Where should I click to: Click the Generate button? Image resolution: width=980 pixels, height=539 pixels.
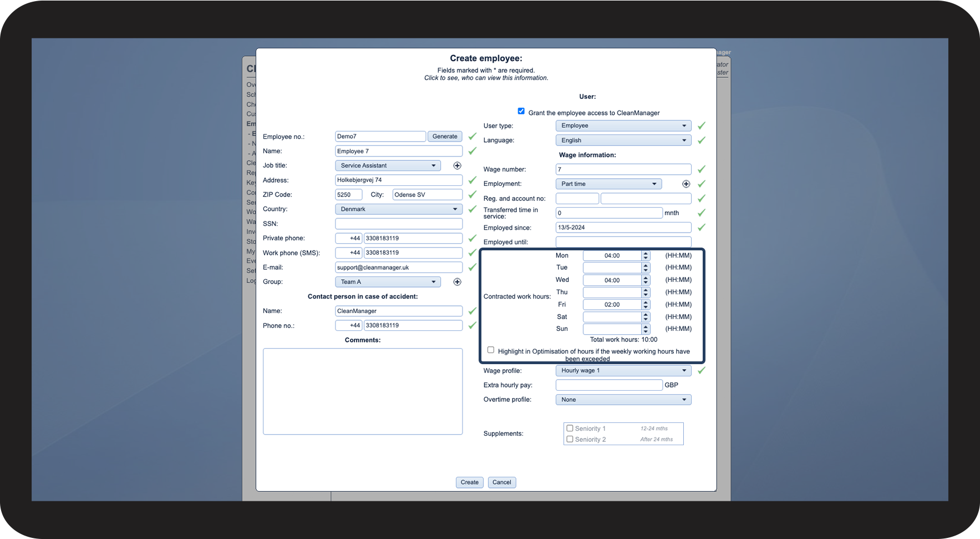tap(445, 136)
